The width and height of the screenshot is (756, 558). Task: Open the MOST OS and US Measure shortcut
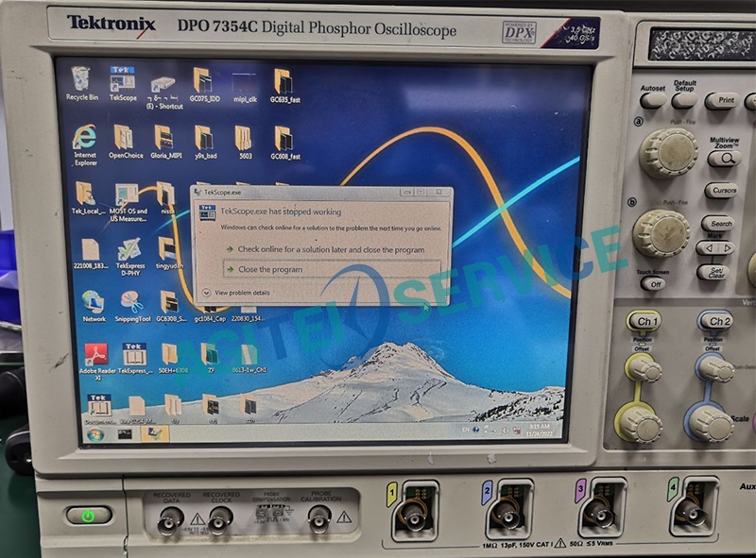coord(128,202)
